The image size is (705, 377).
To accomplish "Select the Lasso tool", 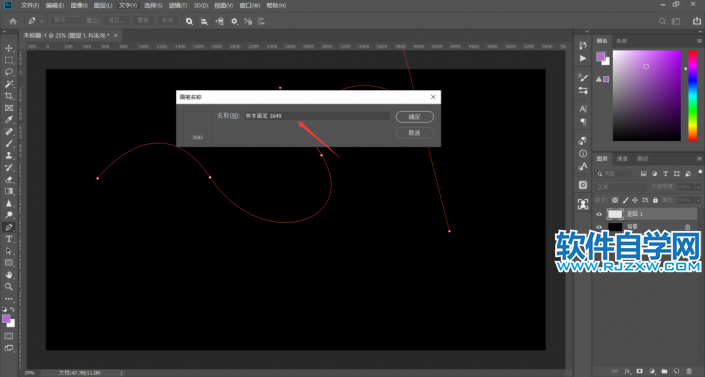I will 9,72.
